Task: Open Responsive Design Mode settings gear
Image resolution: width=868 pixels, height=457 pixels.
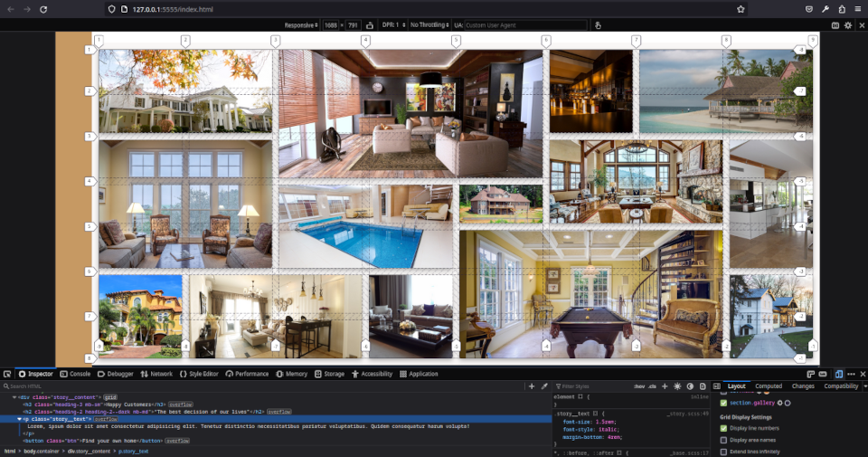Action: (848, 25)
